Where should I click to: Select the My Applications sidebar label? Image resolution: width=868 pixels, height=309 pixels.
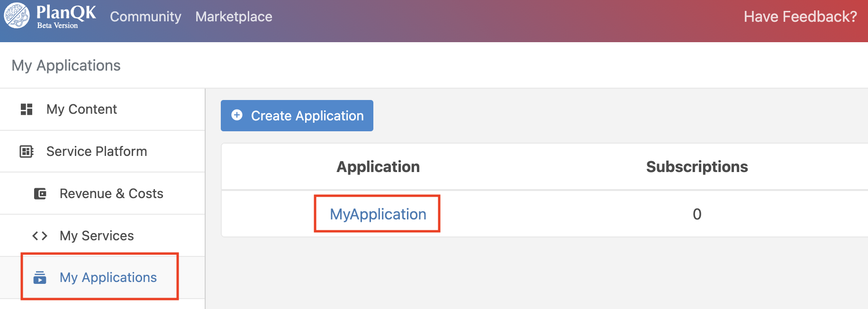pos(108,278)
